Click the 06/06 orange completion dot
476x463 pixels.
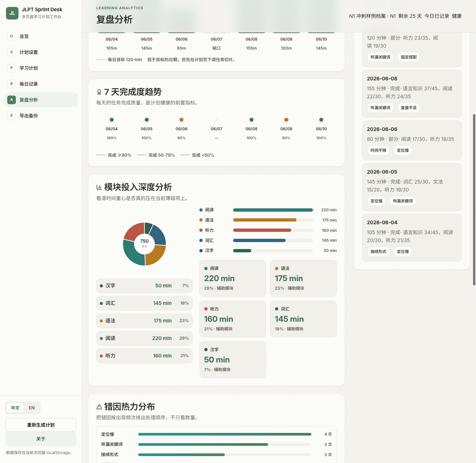click(x=181, y=120)
